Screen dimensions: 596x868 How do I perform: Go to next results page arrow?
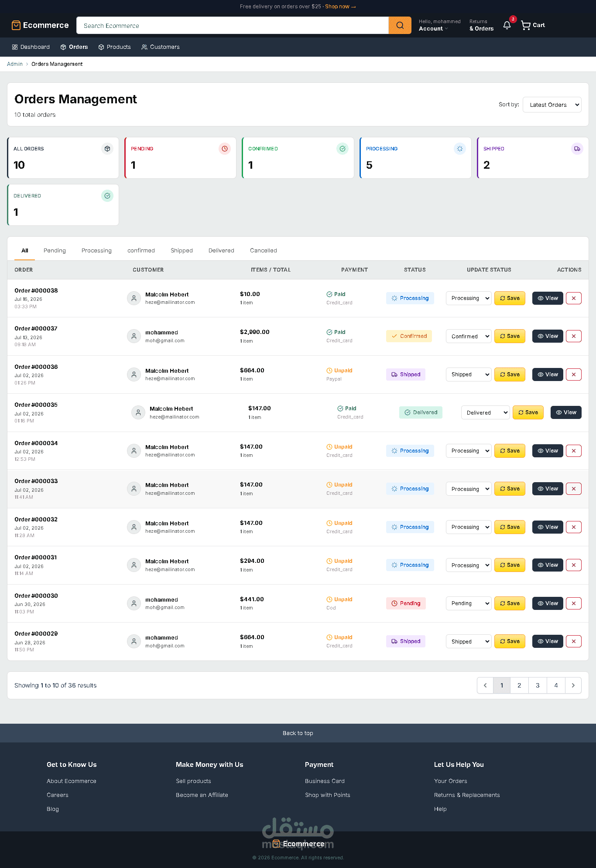point(573,685)
